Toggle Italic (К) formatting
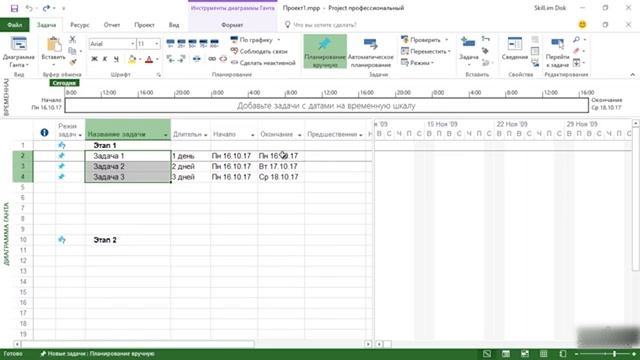640x360 pixels. 105,59
